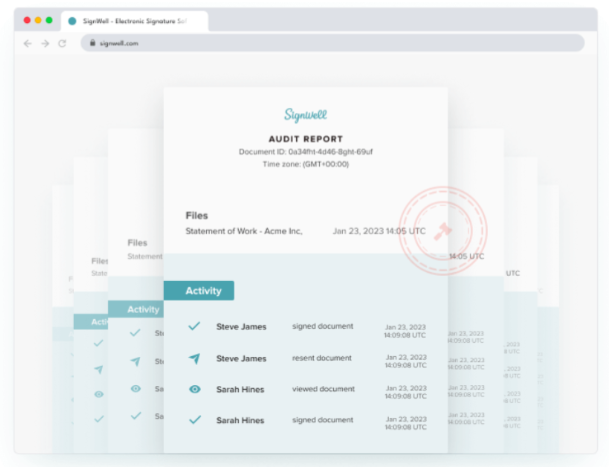
Task: Click the browser back arrow
Action: (27, 43)
